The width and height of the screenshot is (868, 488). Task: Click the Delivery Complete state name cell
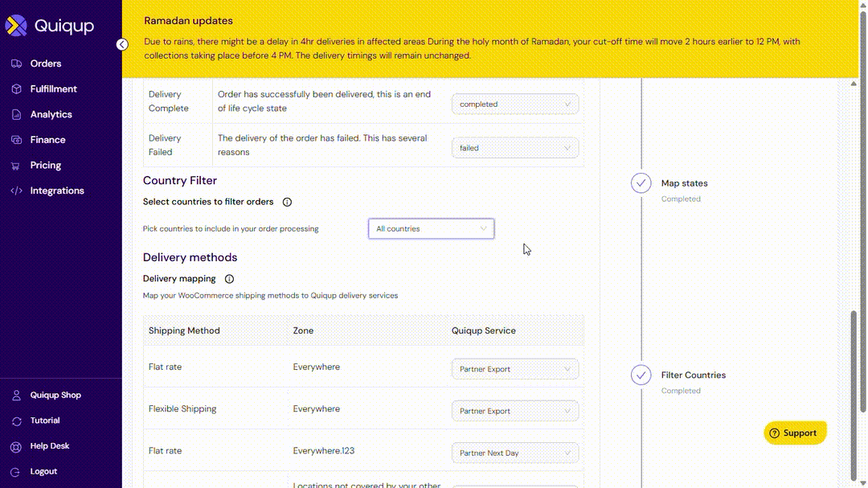click(168, 101)
